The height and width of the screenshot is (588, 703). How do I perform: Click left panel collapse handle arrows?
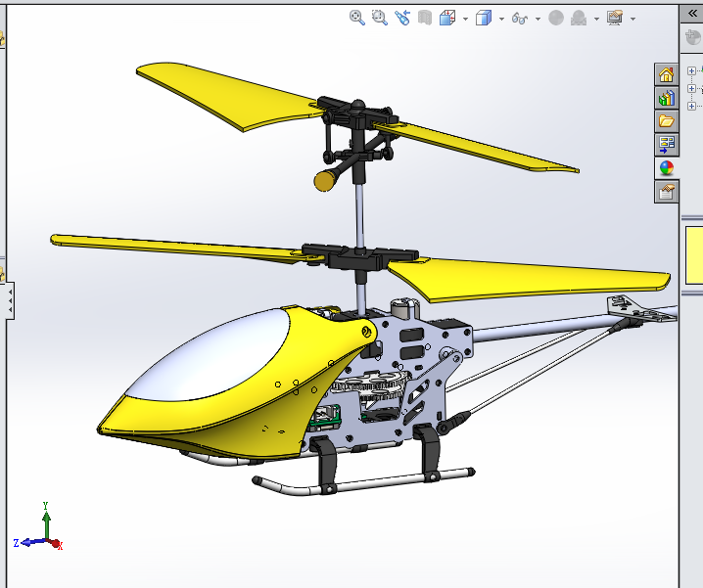[10, 300]
